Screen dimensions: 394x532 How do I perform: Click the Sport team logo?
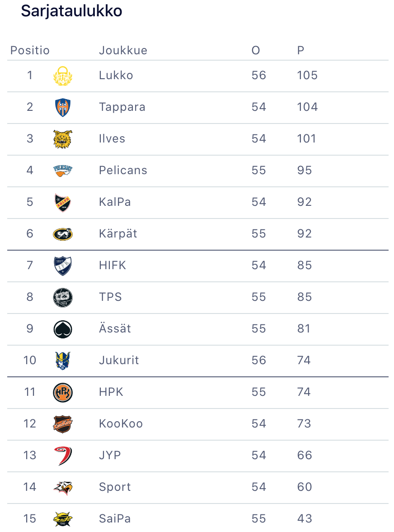point(63,487)
